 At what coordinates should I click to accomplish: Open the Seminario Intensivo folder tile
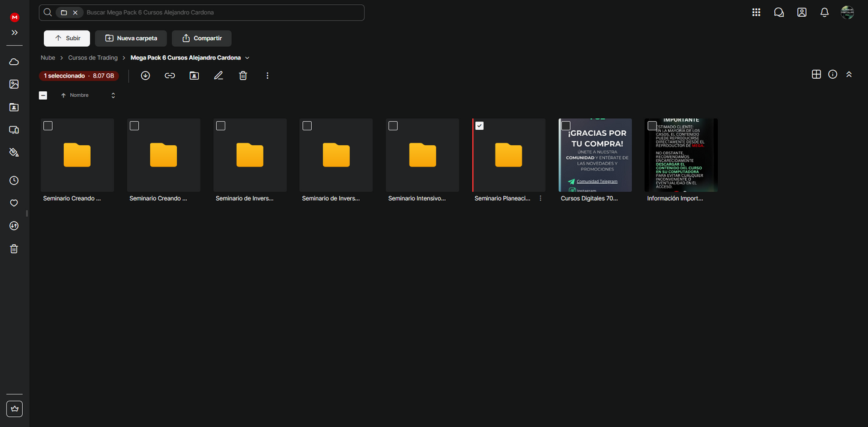(x=422, y=155)
